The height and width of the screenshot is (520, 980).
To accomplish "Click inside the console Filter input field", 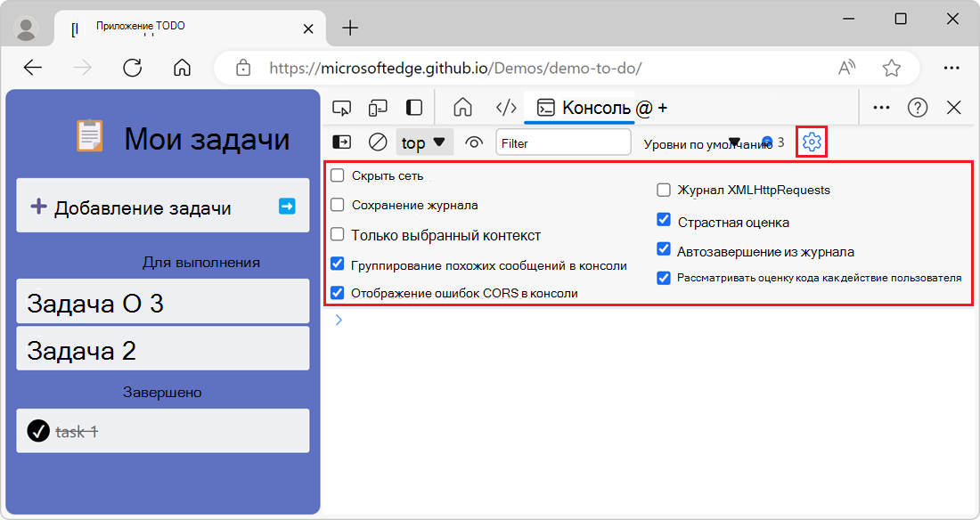I will point(563,142).
